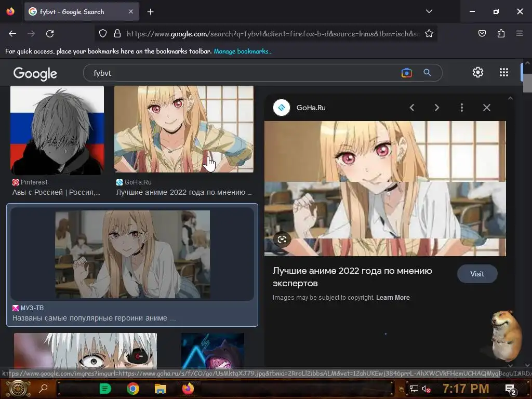Show next image in preview panel
Image resolution: width=532 pixels, height=399 pixels.
(436, 108)
